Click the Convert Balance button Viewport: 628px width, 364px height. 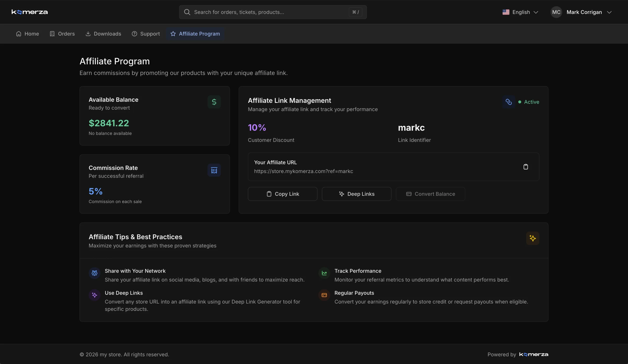click(430, 194)
